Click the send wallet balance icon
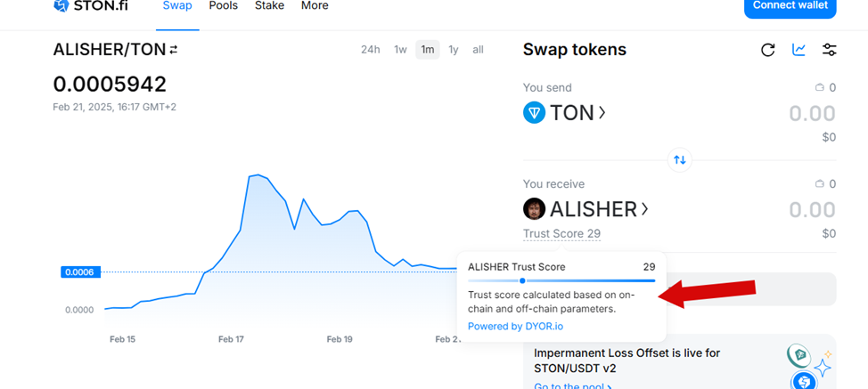The image size is (868, 389). 820,87
